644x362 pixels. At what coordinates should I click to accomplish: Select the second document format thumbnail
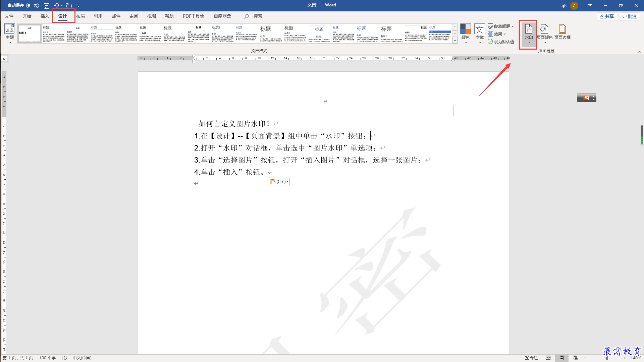[x=54, y=34]
